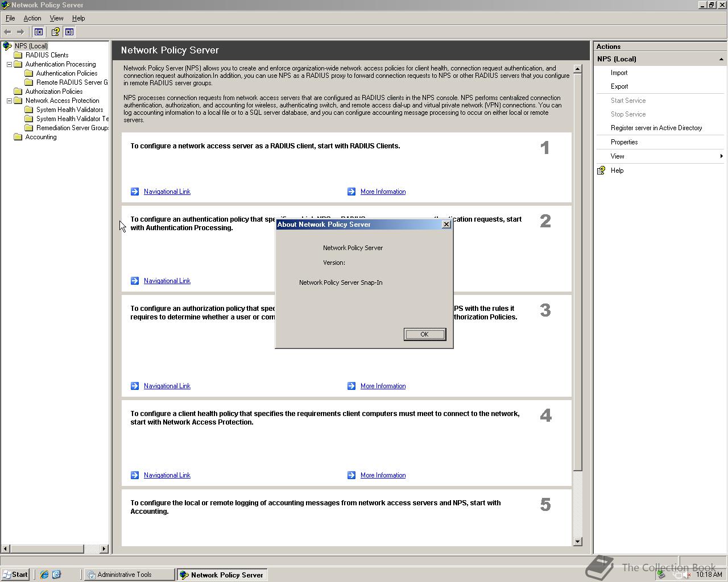
Task: Click OK in About Network Policy Server dialog
Action: tap(425, 334)
